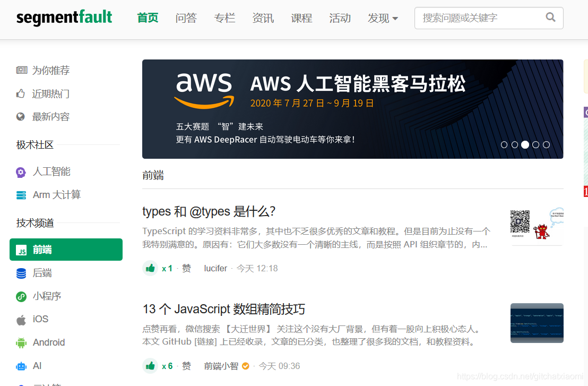Viewport: 588px width, 386px height.
Task: Click the search magnifier icon
Action: (550, 17)
